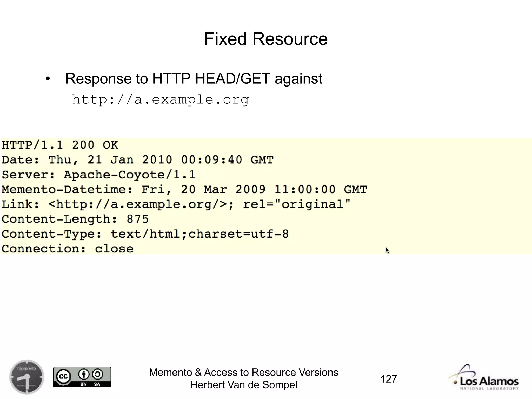
Task: Click the Date header line
Action: click(x=138, y=160)
